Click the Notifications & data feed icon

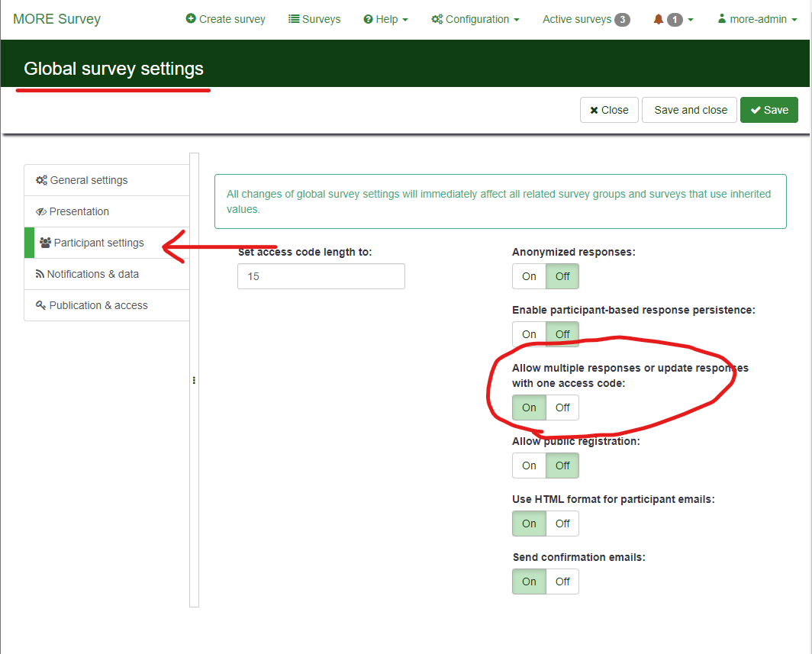tap(40, 274)
